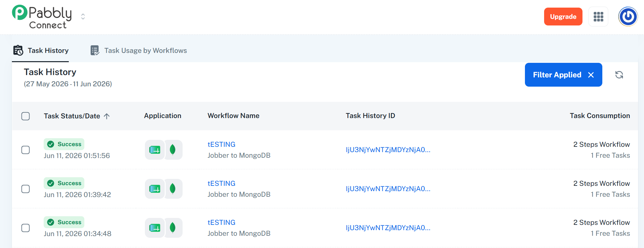Open tESTING workflow link in 01:39:42 row
This screenshot has width=644, height=248.
pyautogui.click(x=221, y=184)
